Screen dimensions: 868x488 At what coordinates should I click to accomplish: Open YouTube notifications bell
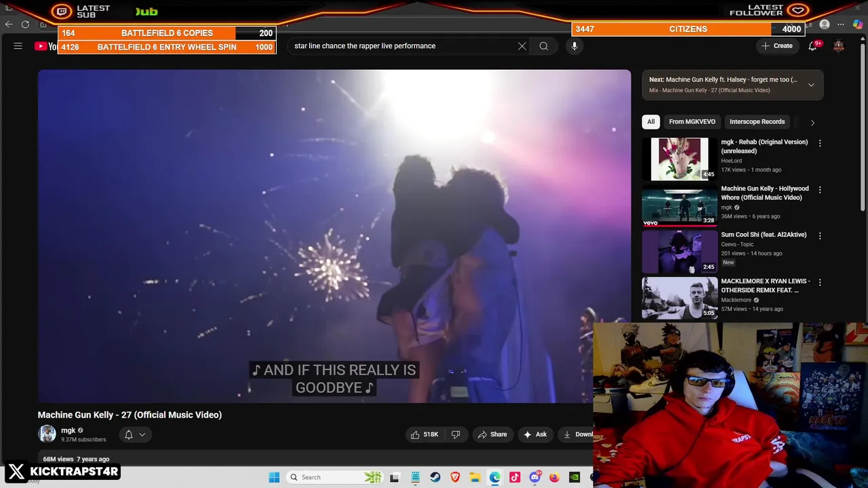pyautogui.click(x=812, y=46)
